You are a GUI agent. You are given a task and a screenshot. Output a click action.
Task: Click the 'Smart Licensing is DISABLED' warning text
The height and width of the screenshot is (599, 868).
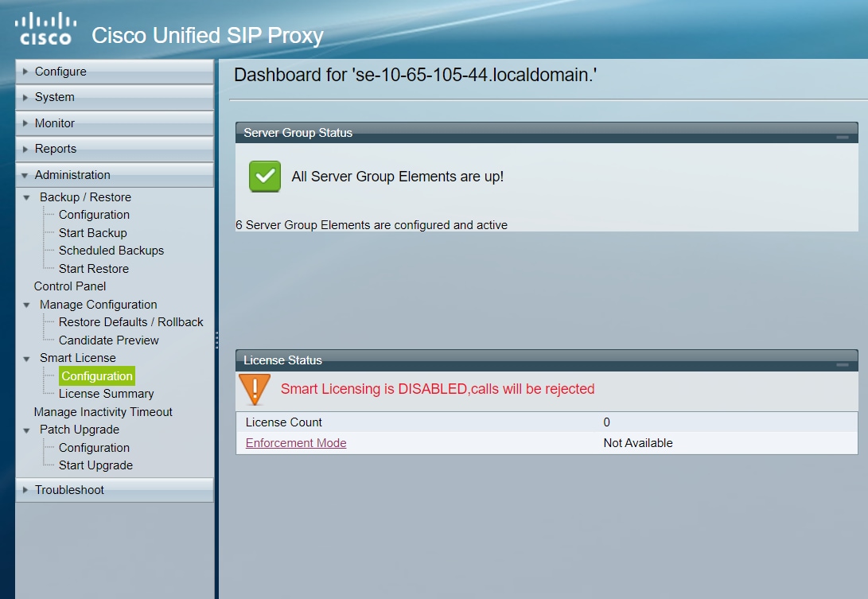438,389
